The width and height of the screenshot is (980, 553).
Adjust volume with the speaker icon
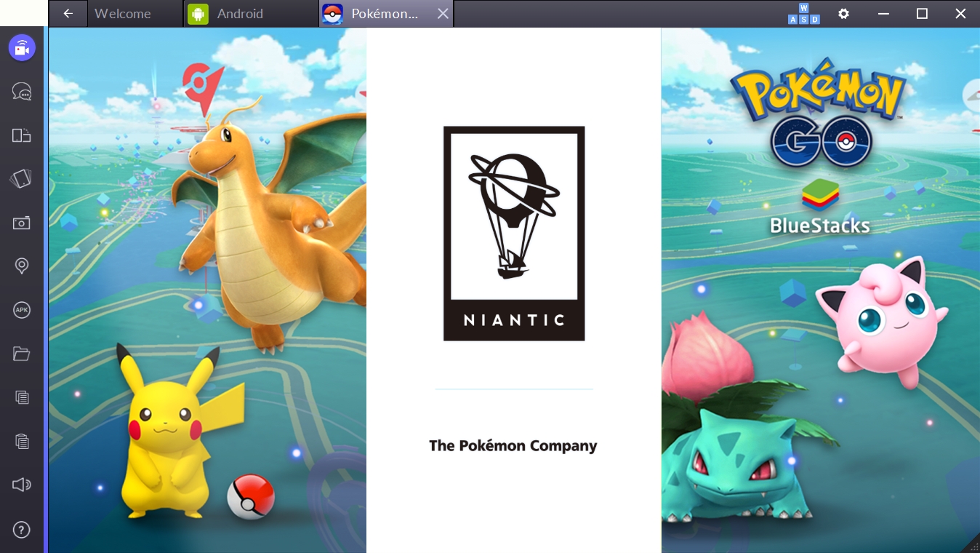click(22, 485)
